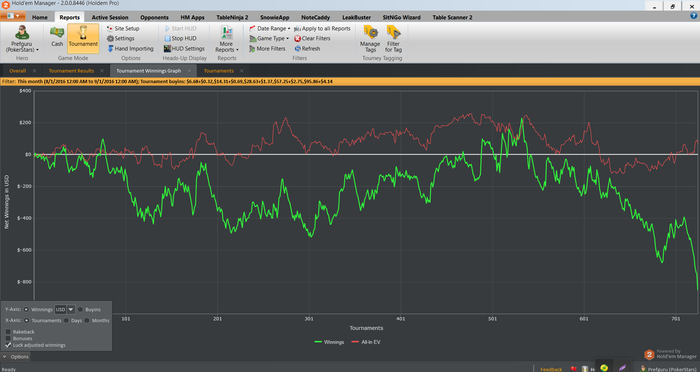The height and width of the screenshot is (372, 700).
Task: Close the Tournament Winnings Graph tab
Action: tap(189, 71)
